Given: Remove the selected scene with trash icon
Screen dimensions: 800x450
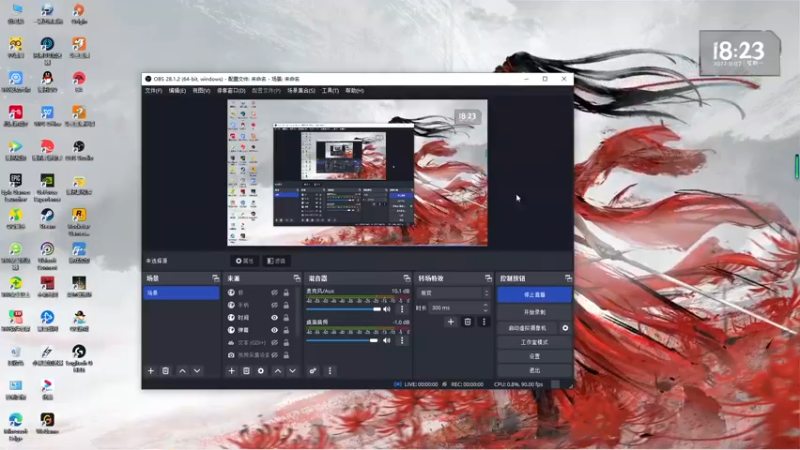Looking at the screenshot, I should point(165,371).
